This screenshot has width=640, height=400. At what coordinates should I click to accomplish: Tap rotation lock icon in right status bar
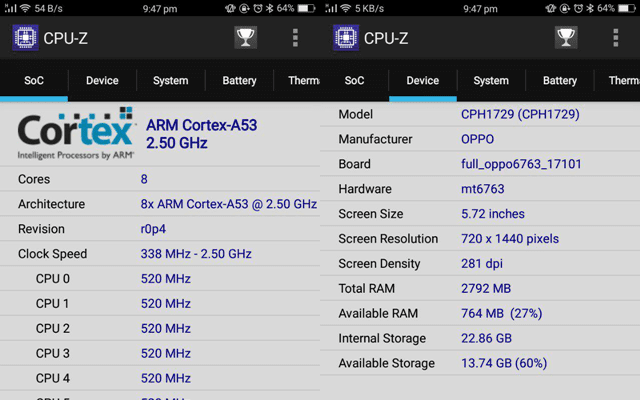[564, 8]
